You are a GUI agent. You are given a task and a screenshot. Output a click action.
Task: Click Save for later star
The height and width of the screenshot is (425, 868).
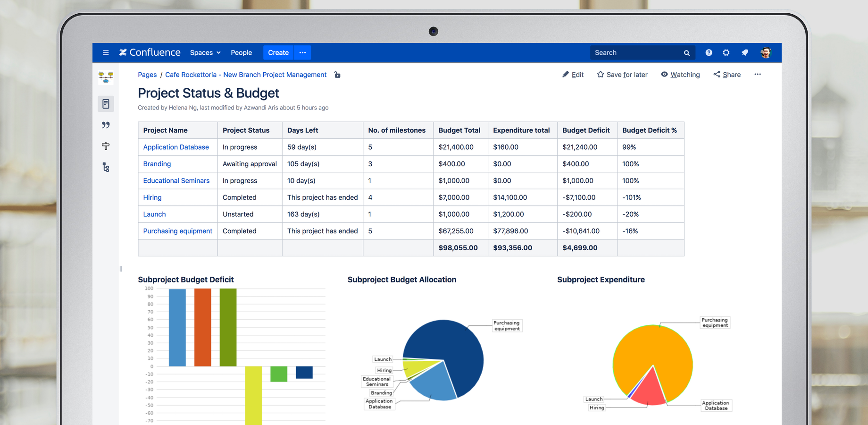click(622, 75)
